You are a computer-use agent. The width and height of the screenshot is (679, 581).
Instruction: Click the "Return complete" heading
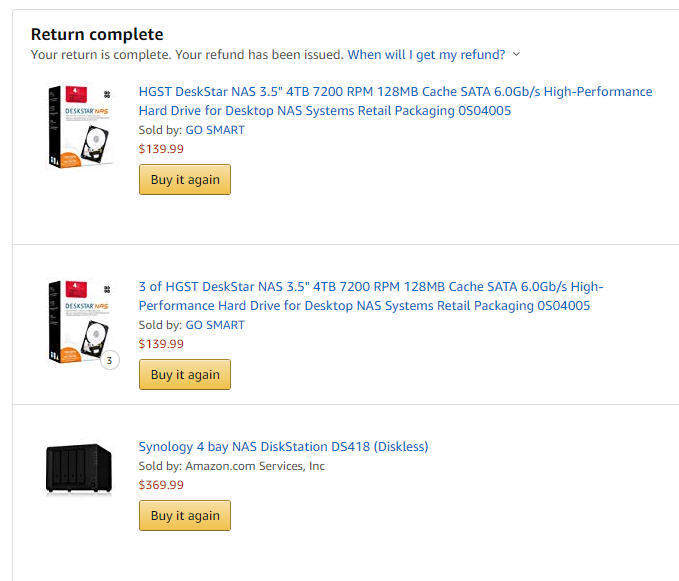click(97, 35)
